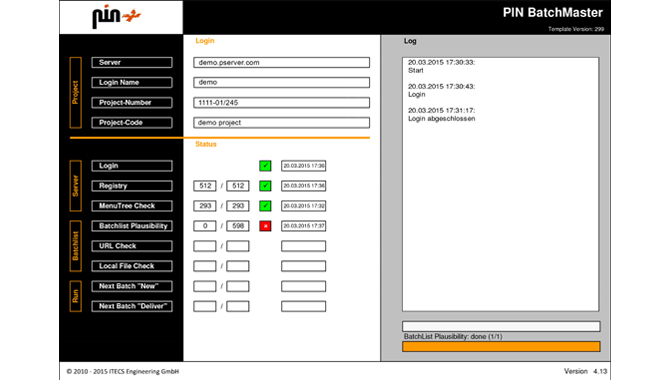Image resolution: width=660 pixels, height=380 pixels.
Task: Click the orange progress bar
Action: [x=501, y=346]
